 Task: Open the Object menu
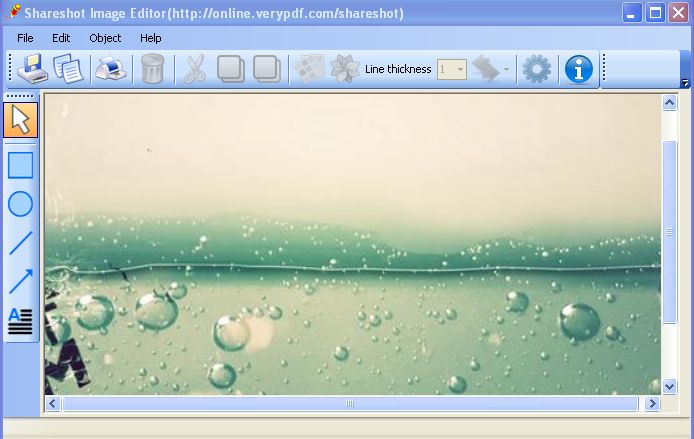coord(105,38)
